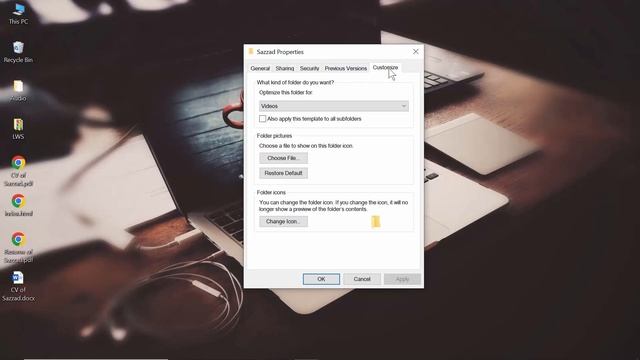640x360 pixels.
Task: Switch to the General tab
Action: pyautogui.click(x=260, y=68)
